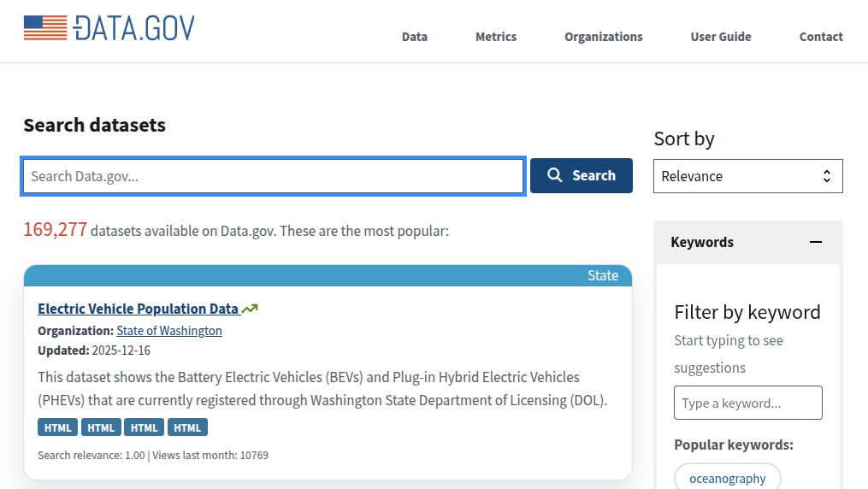868x489 pixels.
Task: Click the Updated 2025-12-16 text
Action: (94, 351)
